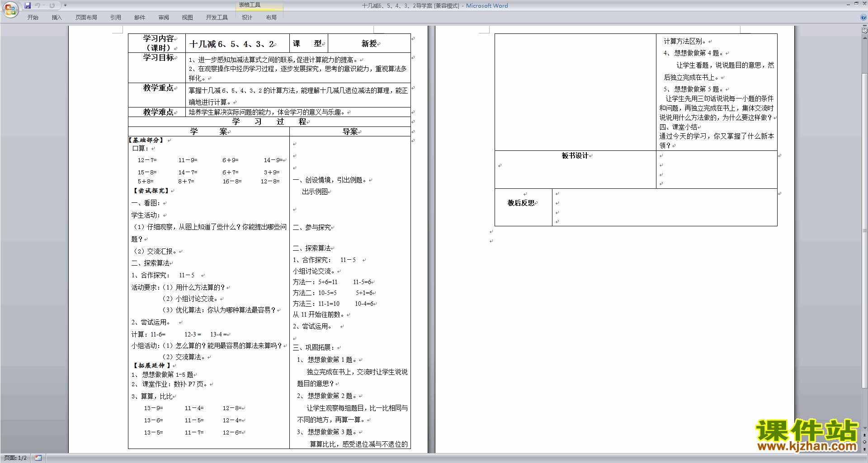Toggle the ruler icon above scrollbar

click(x=864, y=31)
